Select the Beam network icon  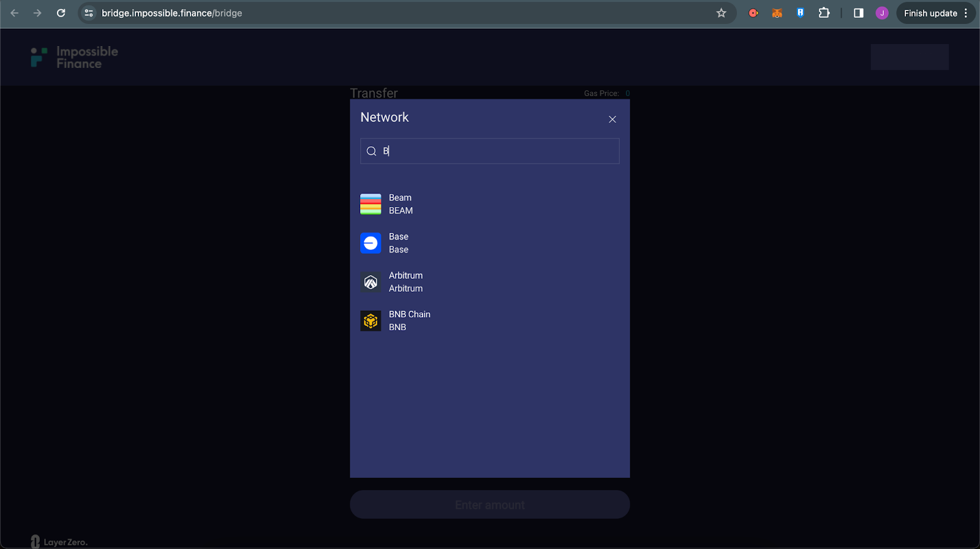point(371,204)
